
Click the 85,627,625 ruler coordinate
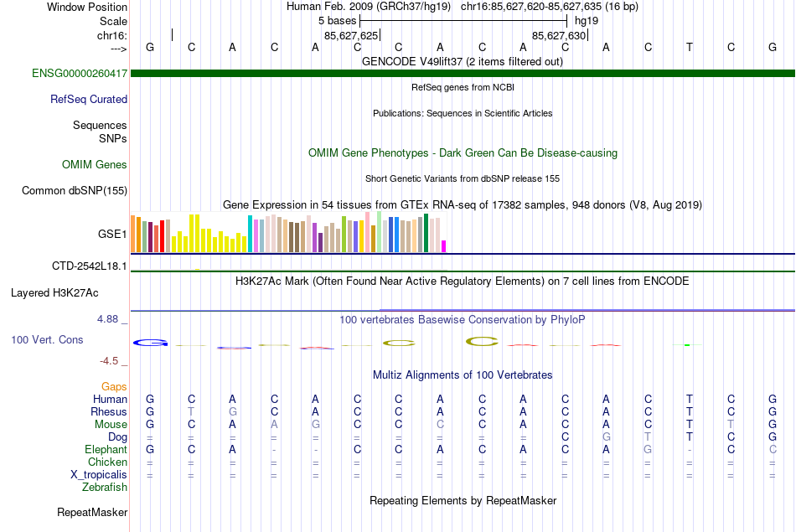[x=351, y=35]
